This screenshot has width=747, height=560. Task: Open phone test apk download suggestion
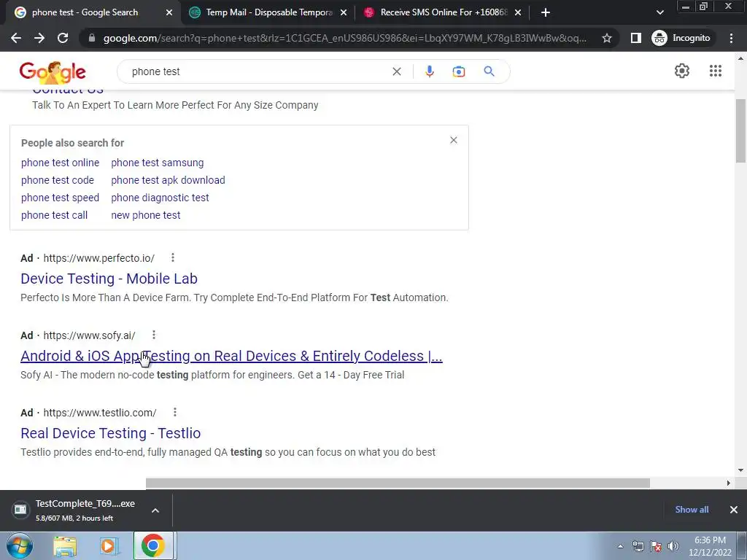coord(169,180)
